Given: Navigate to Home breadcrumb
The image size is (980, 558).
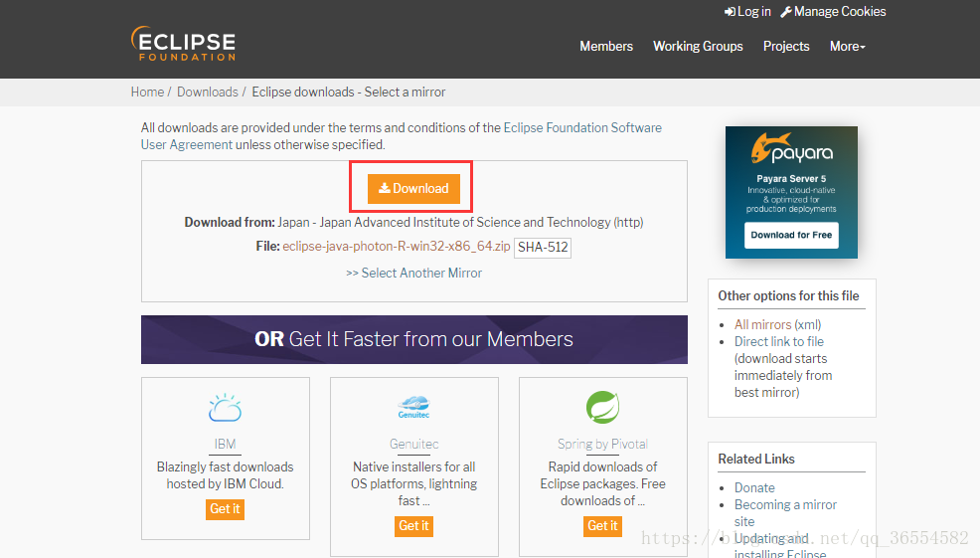Looking at the screenshot, I should [x=147, y=92].
